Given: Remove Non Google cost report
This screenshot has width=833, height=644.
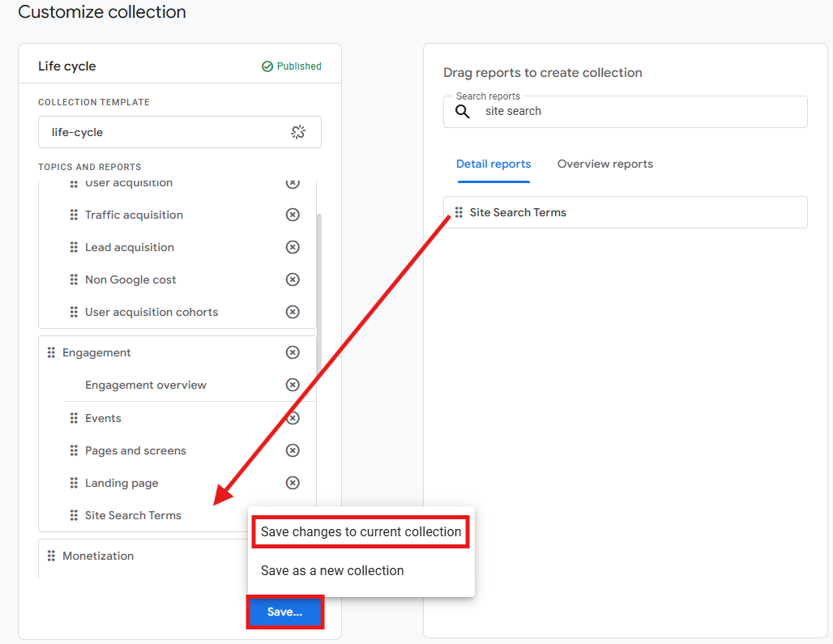Looking at the screenshot, I should click(293, 279).
